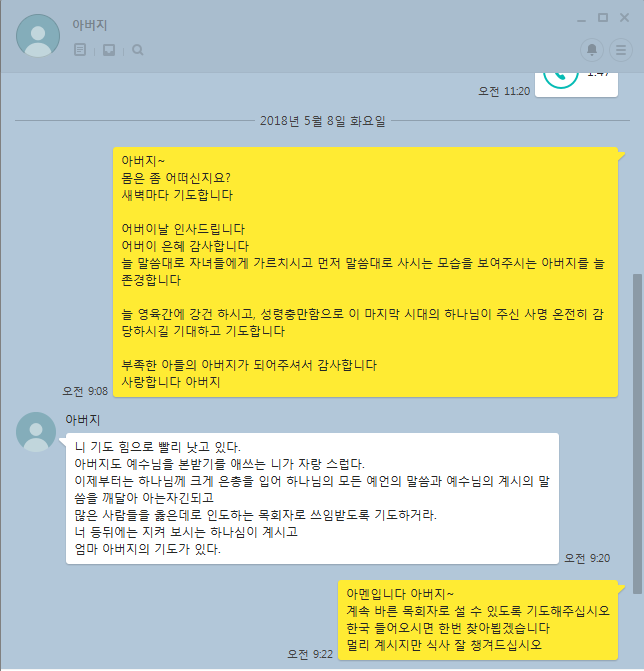Open sender avatar beside 아버지's reply
The image size is (644, 671).
[36, 432]
